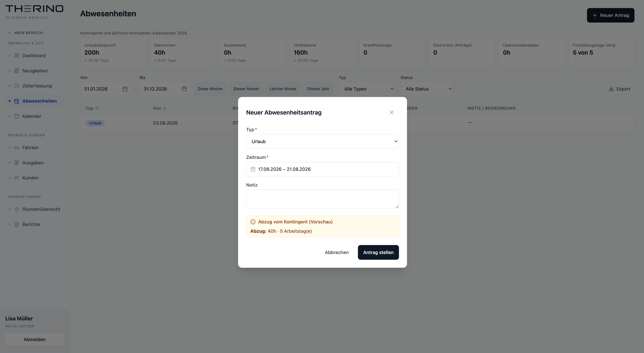The width and height of the screenshot is (644, 353).
Task: Click the Ausgaben receipt icon
Action: (16, 163)
